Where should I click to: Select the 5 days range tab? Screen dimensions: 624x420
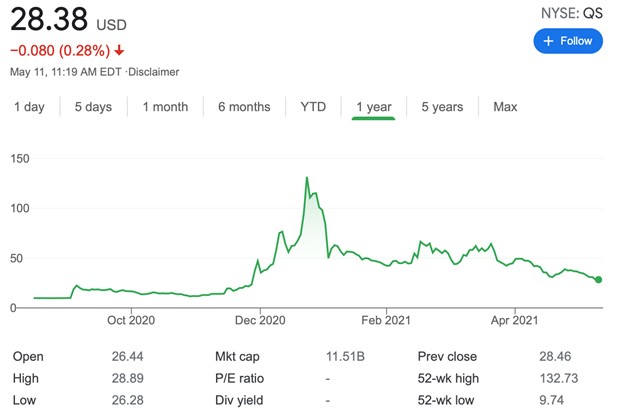click(x=93, y=107)
